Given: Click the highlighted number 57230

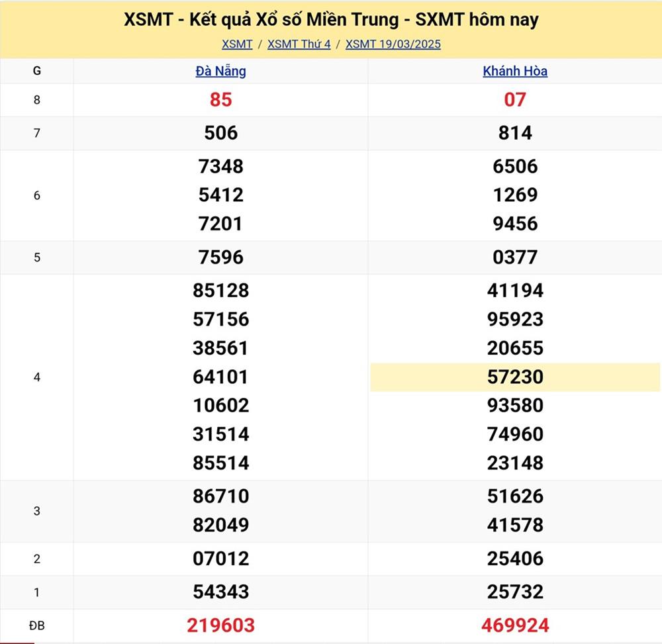Looking at the screenshot, I should pos(515,377).
